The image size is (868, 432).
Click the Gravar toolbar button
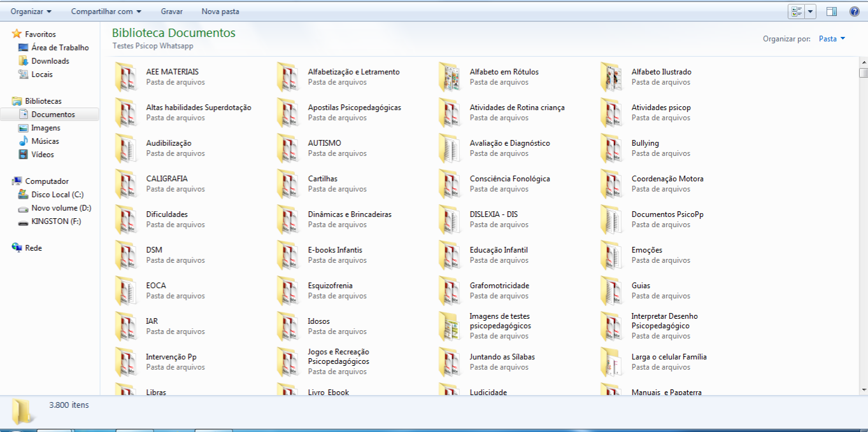click(x=172, y=11)
